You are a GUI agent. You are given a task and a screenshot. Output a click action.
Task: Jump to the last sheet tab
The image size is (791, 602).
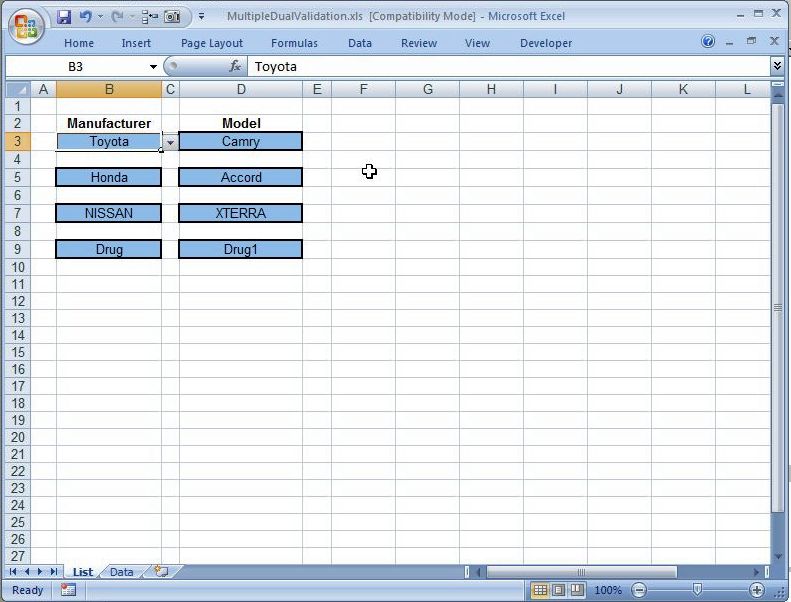(52, 572)
